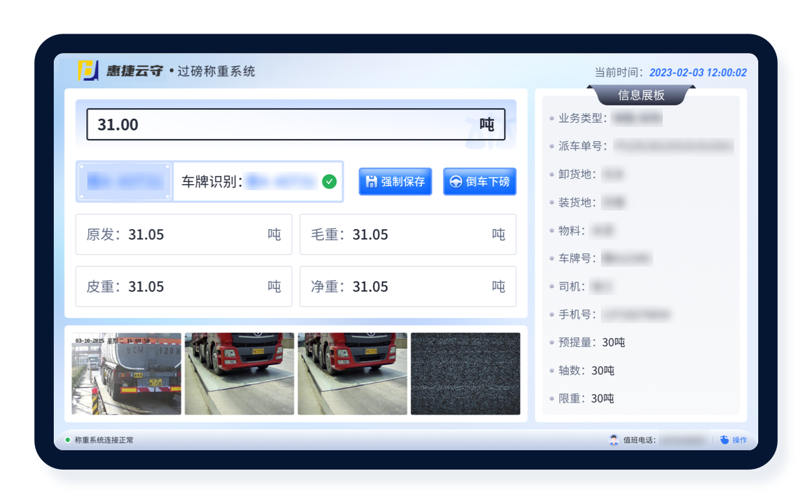Click the 信息展板 panel header tab

pos(641,95)
